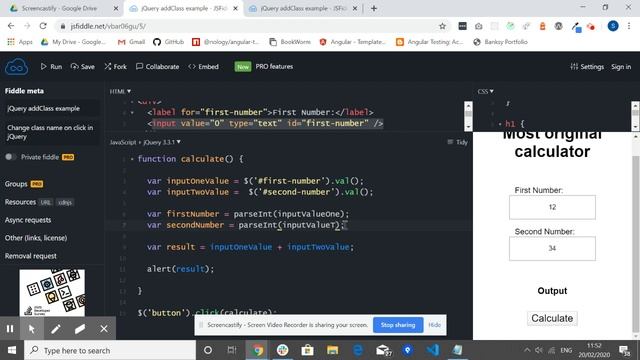Viewport: 640px width, 360px height.
Task: Open a new browser tab
Action: point(374,8)
